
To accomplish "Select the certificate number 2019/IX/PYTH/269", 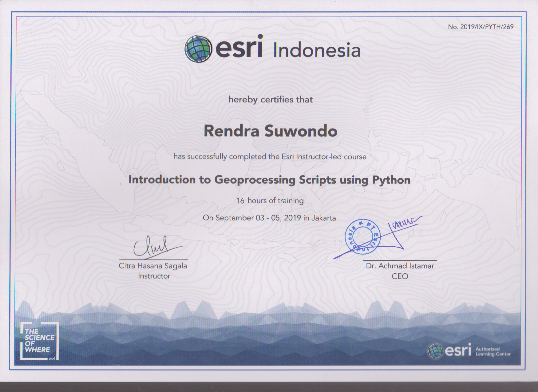I will (481, 27).
